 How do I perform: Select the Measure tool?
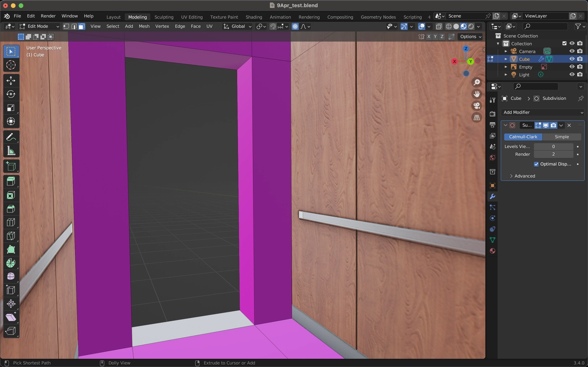[x=11, y=151]
